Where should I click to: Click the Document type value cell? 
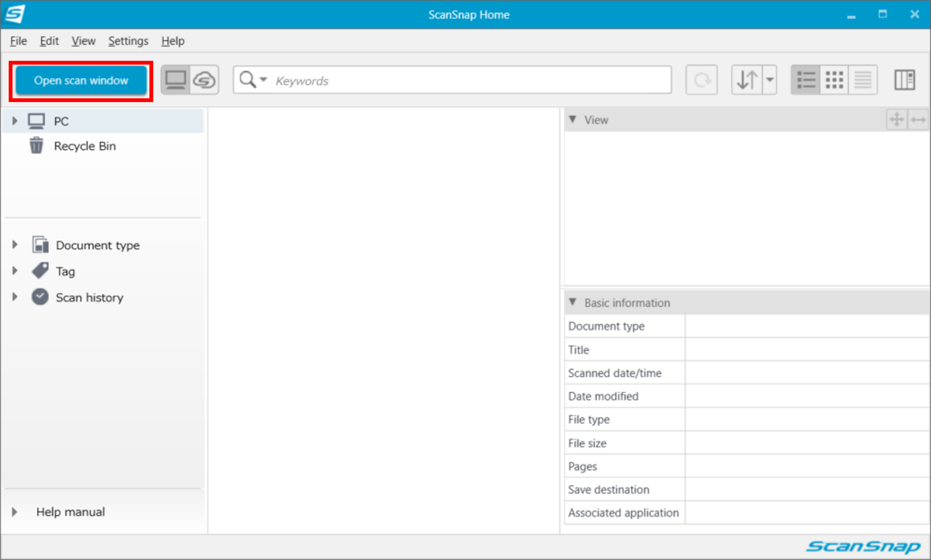coord(808,326)
